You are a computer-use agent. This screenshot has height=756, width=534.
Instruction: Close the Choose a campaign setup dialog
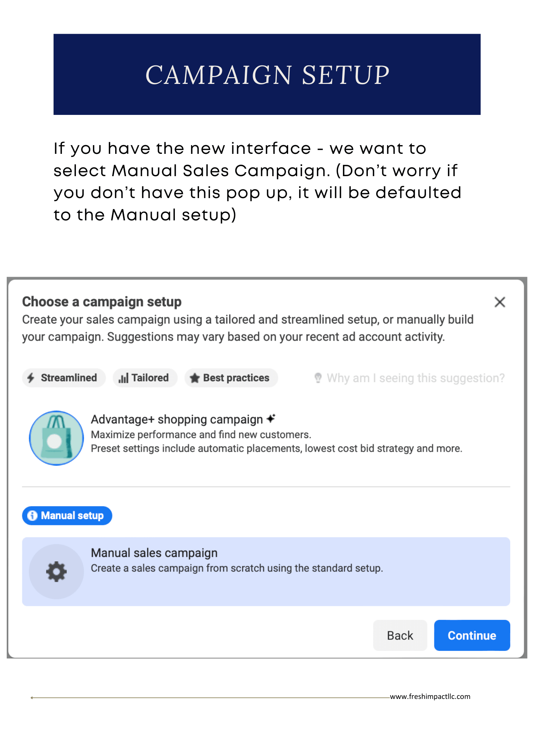click(x=500, y=302)
